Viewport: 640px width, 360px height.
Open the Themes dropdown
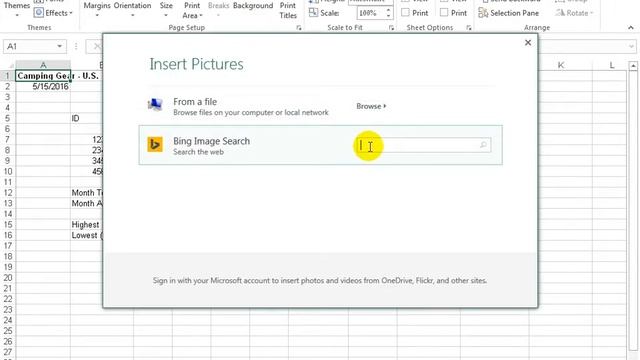click(17, 10)
